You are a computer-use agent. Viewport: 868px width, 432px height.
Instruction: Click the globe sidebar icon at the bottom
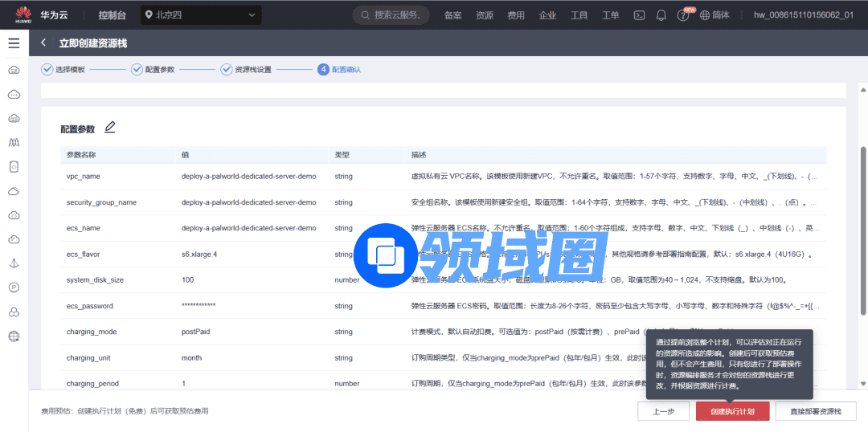pos(14,336)
